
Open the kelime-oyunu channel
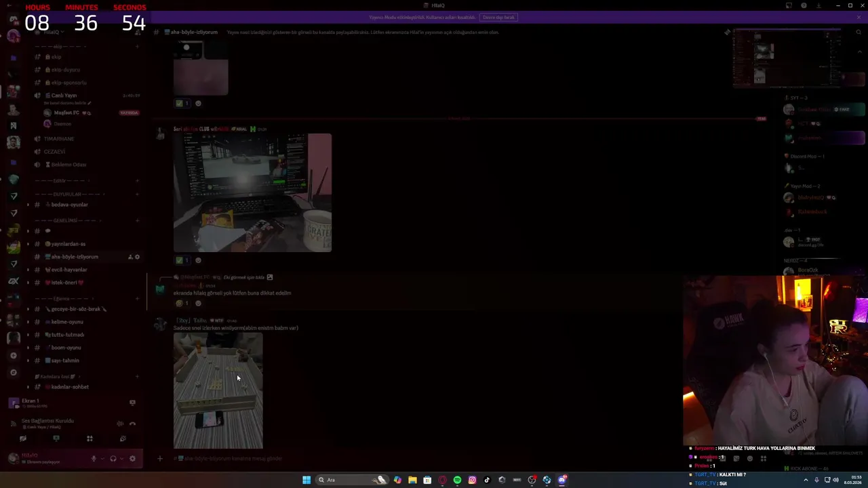[x=67, y=322]
